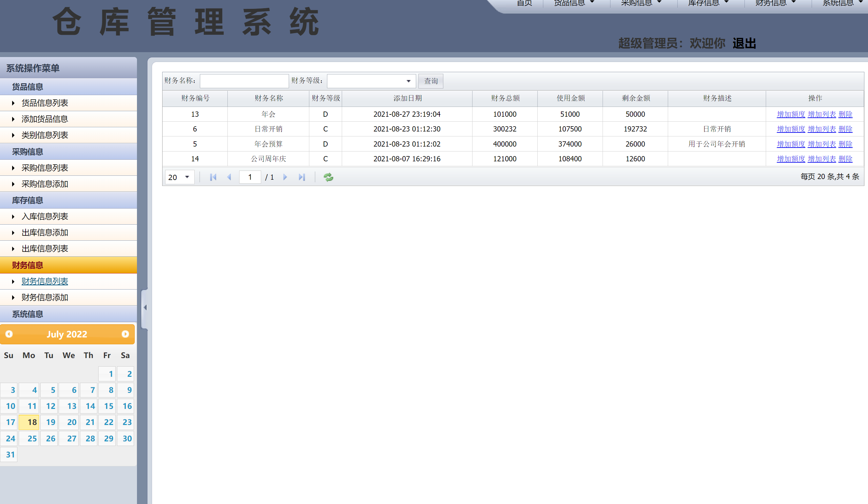The height and width of the screenshot is (504, 868).
Task: Click the first-page pagination icon
Action: (213, 177)
